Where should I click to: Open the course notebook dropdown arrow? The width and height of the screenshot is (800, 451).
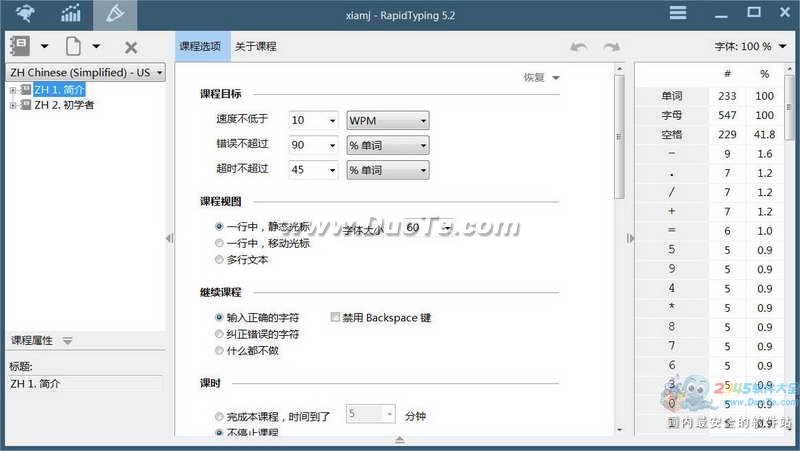click(44, 46)
